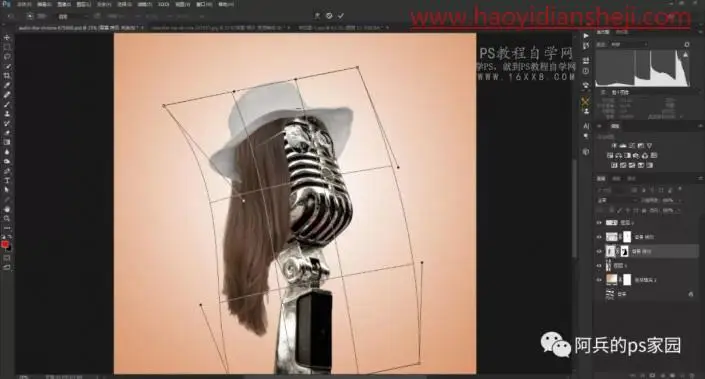Add a Curves adjustment layer

pos(632,146)
